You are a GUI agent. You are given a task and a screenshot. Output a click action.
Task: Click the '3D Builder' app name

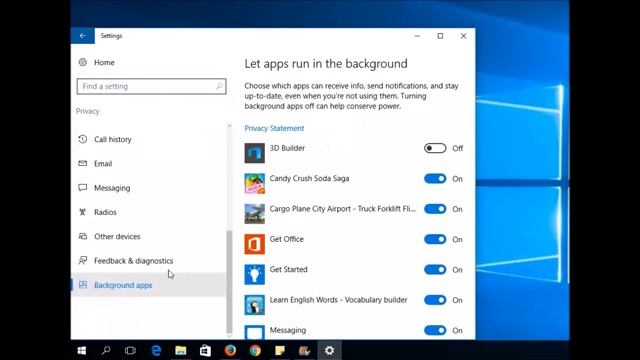coord(287,148)
